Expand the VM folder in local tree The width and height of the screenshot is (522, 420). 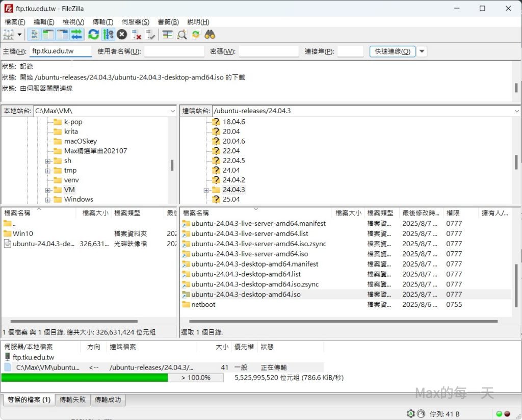pyautogui.click(x=48, y=190)
